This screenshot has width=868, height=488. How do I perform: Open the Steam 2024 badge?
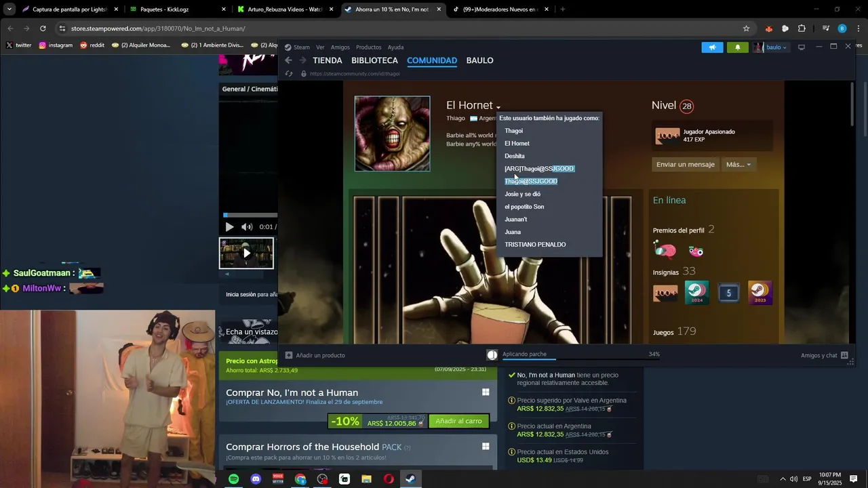[x=696, y=293]
